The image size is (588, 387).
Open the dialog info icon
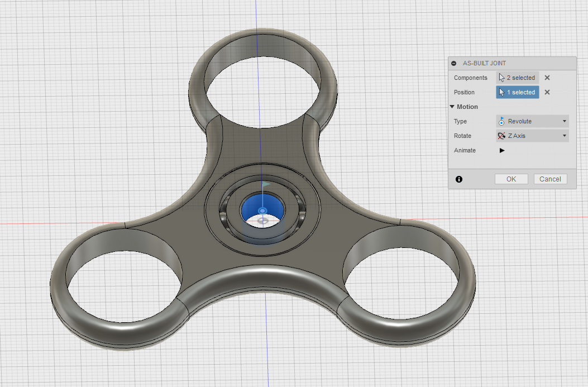click(x=459, y=179)
